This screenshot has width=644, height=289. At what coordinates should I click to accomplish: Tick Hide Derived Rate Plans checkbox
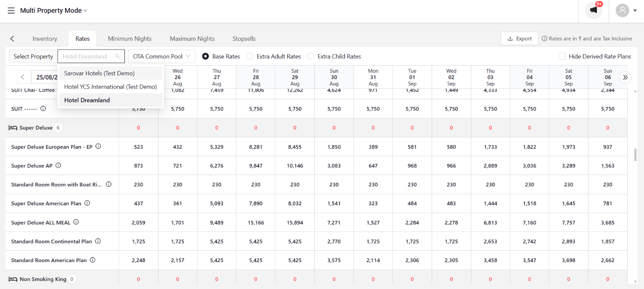[x=562, y=56]
